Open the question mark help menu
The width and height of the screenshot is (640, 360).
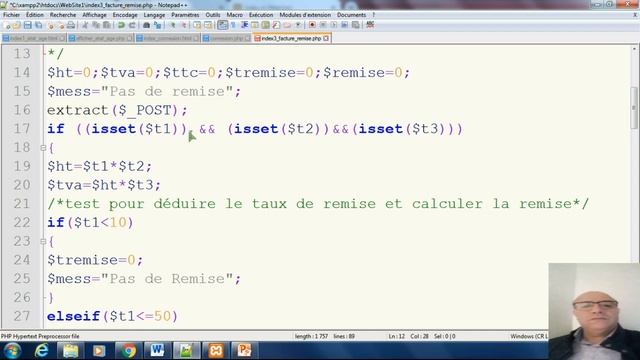pos(373,15)
